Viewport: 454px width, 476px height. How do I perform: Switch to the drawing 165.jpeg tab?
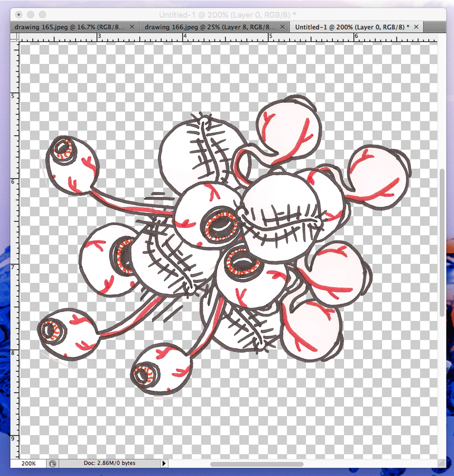pos(69,27)
